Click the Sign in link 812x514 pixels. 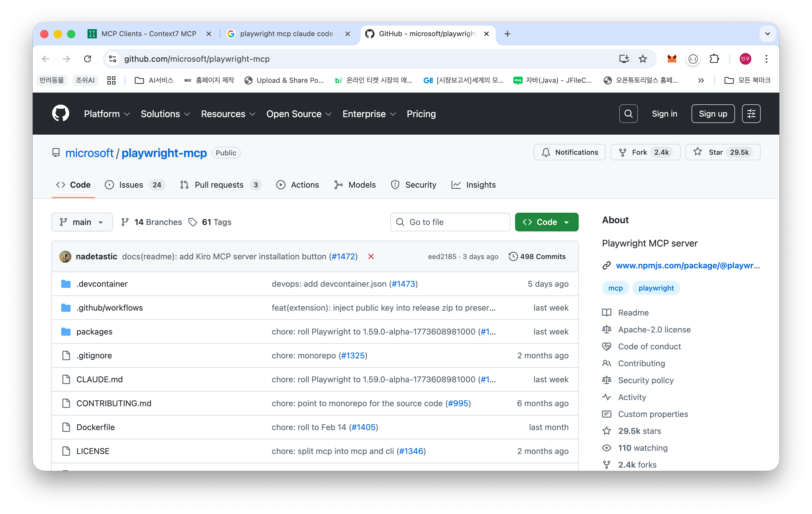tap(664, 114)
